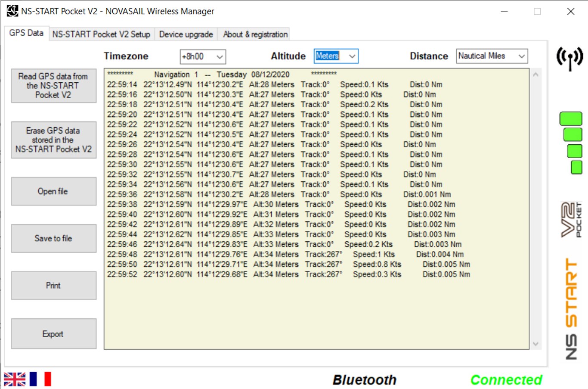Select the 22:59:18 GPS log row
This screenshot has height=389, width=588.
coord(275,104)
